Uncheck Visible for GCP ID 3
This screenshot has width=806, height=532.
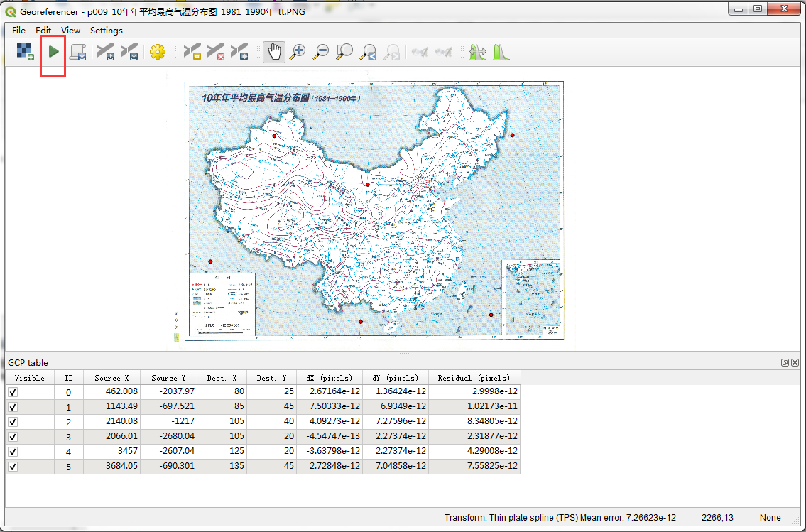coord(13,437)
